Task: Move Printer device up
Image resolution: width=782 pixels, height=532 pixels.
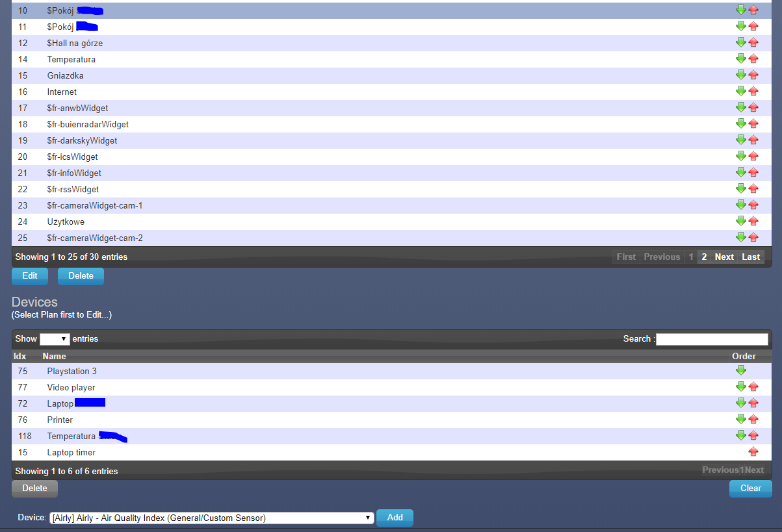Action: 753,420
